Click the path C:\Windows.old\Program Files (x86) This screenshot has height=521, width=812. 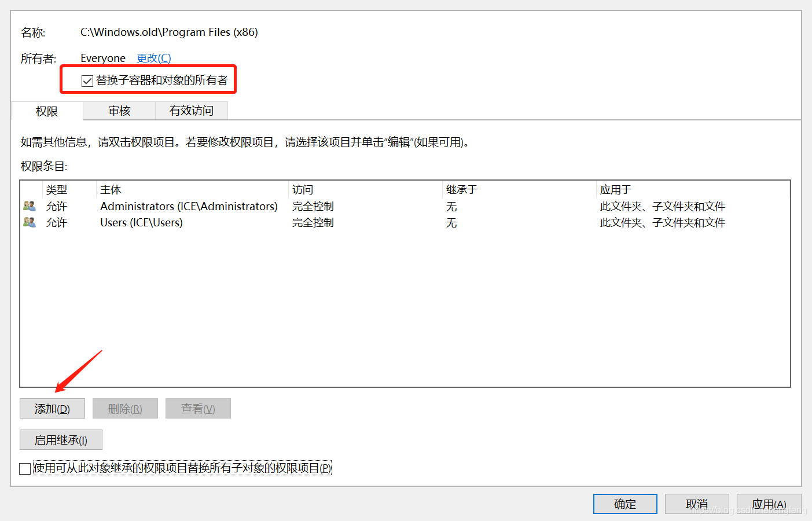[169, 32]
